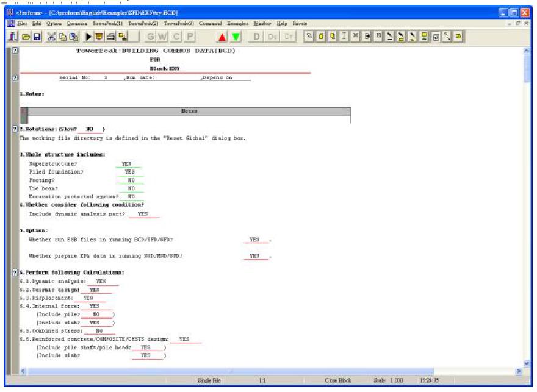Toggle the Superstructure YES value
Viewport: 537px width, 392px height.
coord(127,164)
